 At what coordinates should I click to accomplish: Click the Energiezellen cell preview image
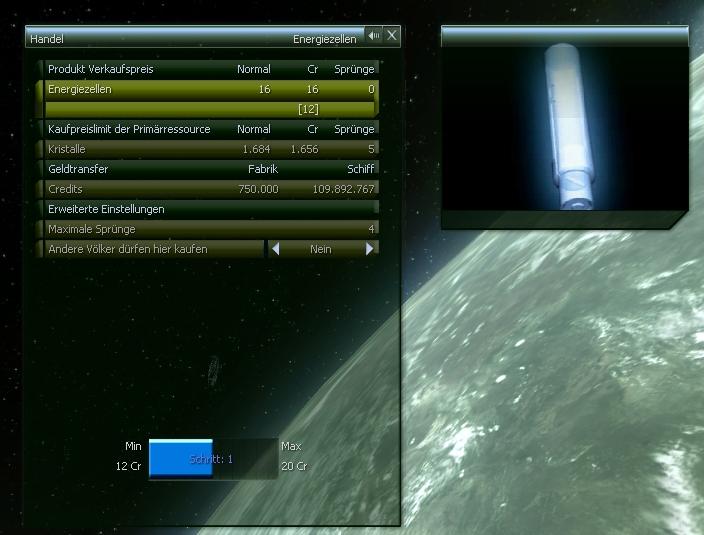point(565,127)
